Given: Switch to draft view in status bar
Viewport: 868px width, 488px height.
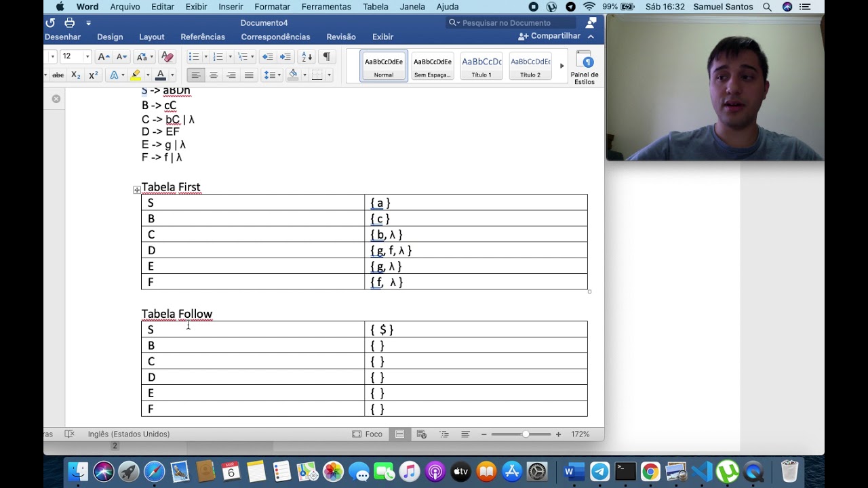Looking at the screenshot, I should pos(465,434).
